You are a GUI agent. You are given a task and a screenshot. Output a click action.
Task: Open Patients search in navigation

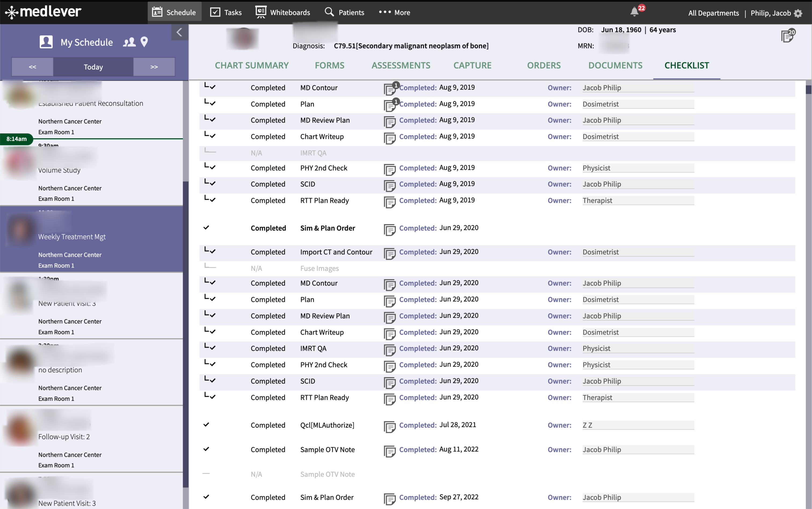345,12
